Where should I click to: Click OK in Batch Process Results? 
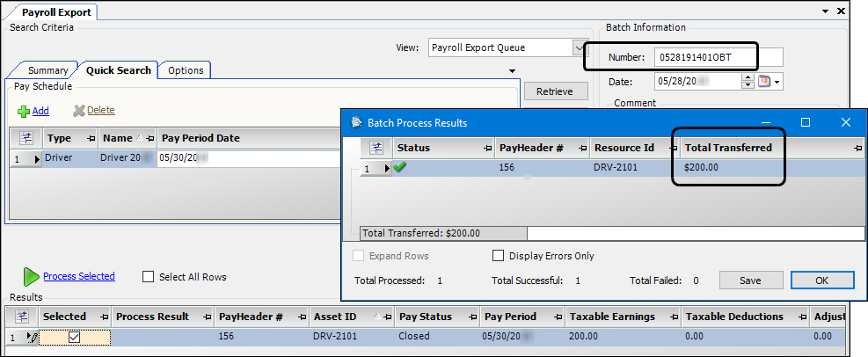click(821, 280)
